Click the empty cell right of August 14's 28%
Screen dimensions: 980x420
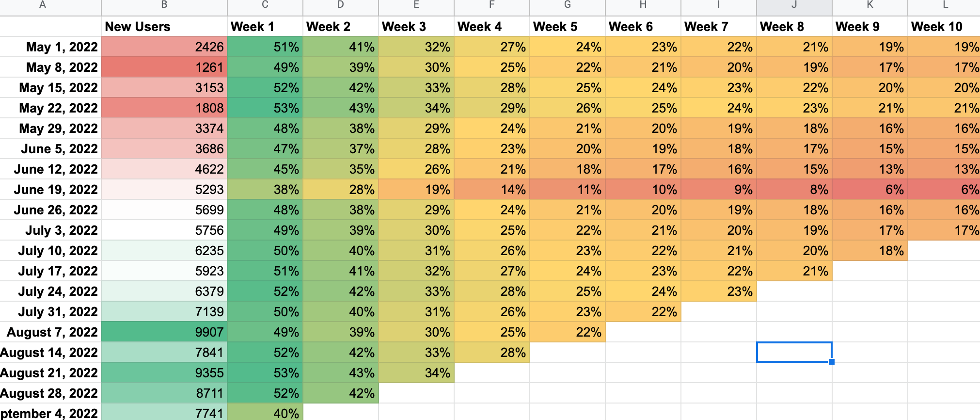[567, 353]
